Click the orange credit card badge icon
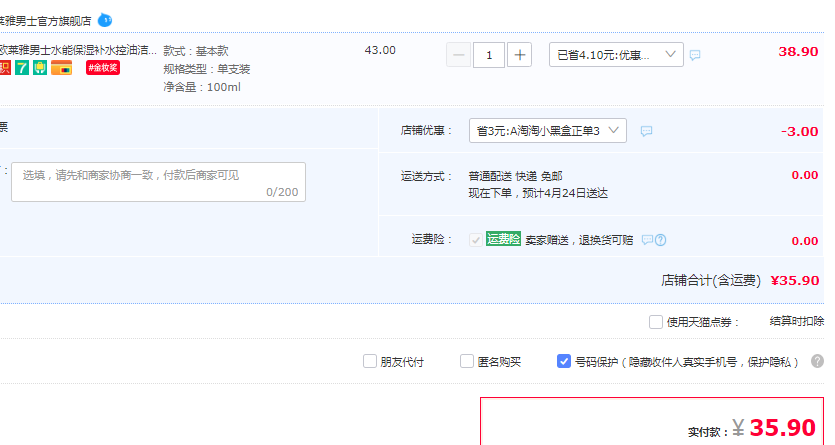835x445 pixels. (x=62, y=68)
